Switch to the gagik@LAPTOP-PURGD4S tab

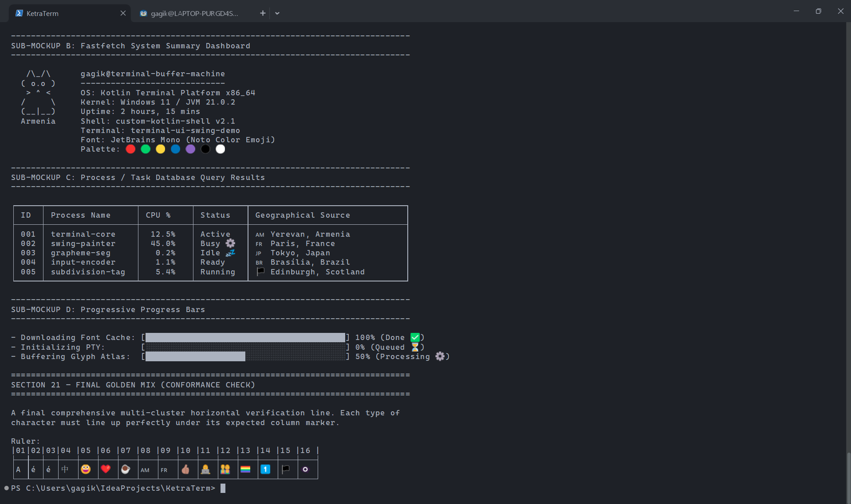(x=194, y=13)
